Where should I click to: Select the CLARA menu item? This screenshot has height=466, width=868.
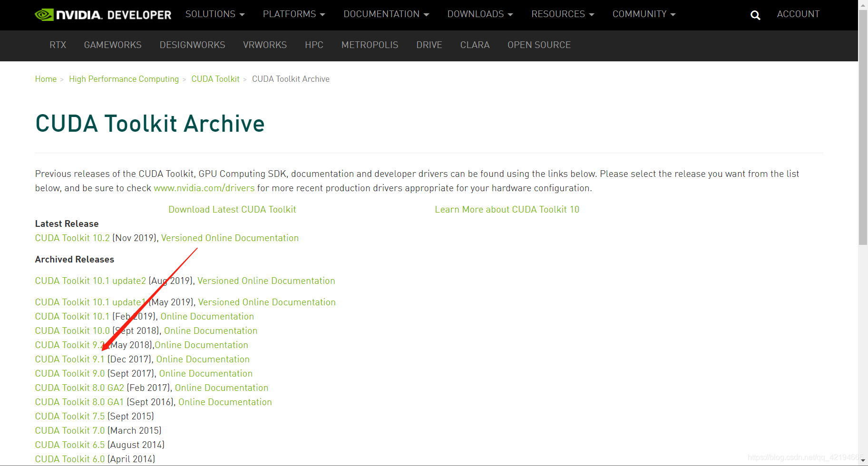(x=475, y=45)
